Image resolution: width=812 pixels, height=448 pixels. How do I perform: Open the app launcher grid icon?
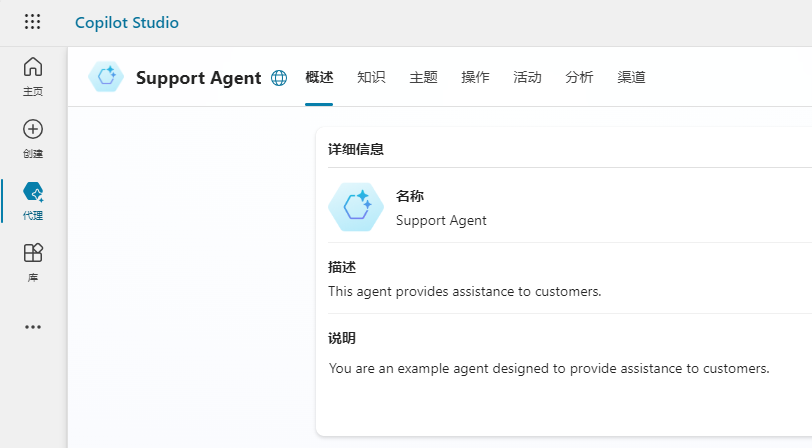33,22
